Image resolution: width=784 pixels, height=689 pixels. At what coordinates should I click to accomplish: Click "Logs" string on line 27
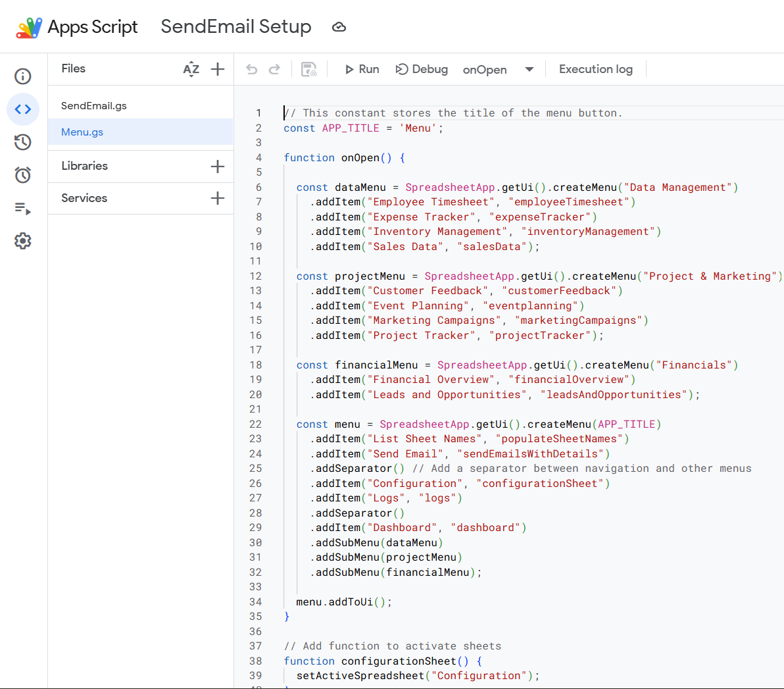(x=386, y=498)
